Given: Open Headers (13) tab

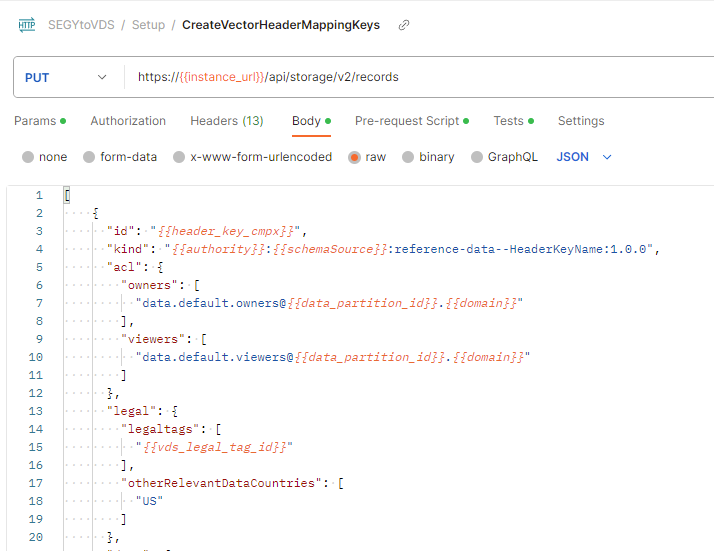Looking at the screenshot, I should tap(227, 121).
